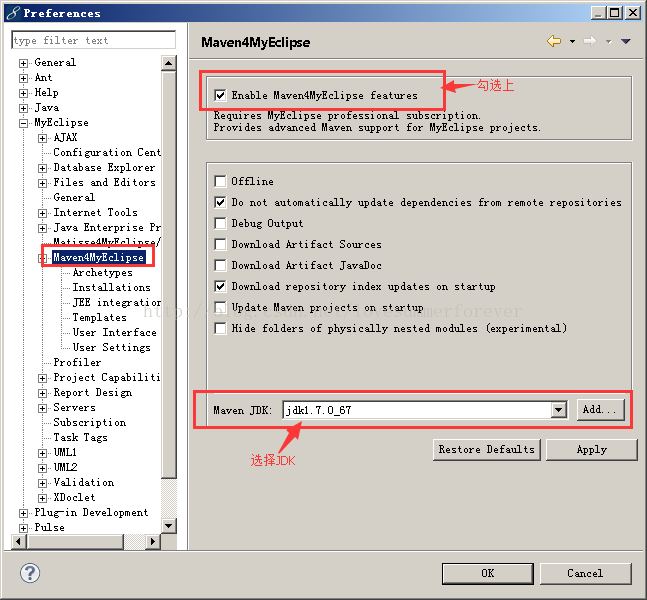This screenshot has width=647, height=600.
Task: Enable Download Artifact JavaDoc checkbox
Action: 220,265
